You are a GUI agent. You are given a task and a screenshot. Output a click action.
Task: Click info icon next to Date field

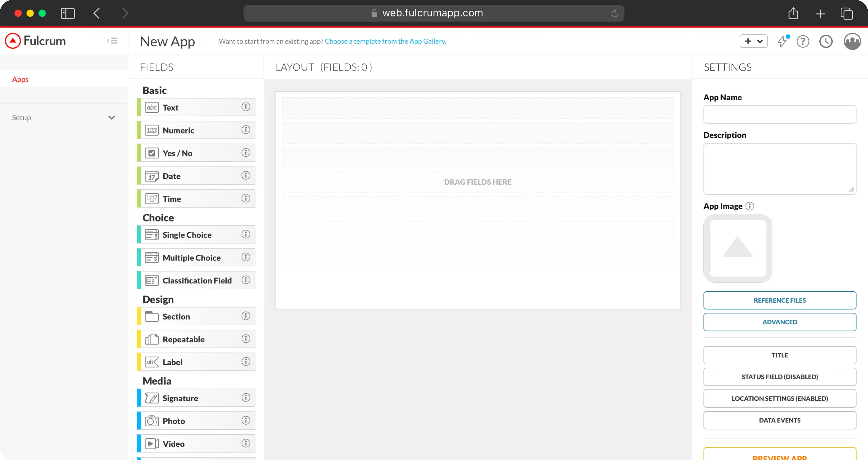[x=246, y=175]
